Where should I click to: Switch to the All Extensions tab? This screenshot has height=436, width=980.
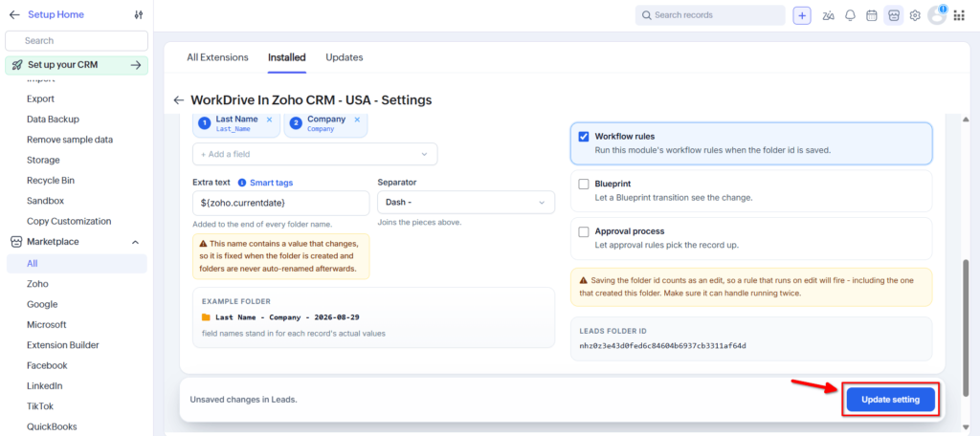click(x=217, y=57)
